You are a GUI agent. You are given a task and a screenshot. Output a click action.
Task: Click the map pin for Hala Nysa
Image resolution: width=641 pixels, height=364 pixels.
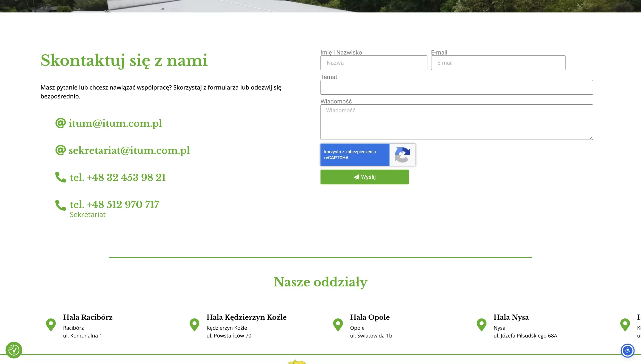(x=481, y=325)
